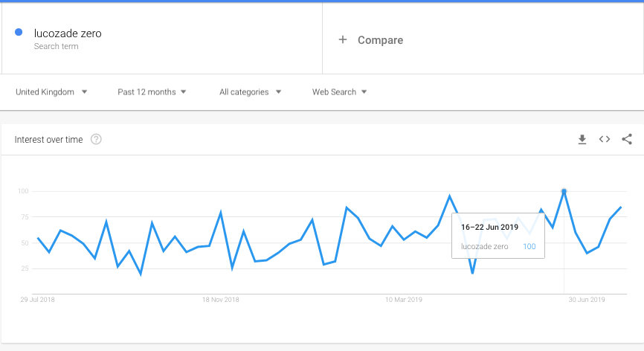Click the plus icon beside Compare
644x351 pixels.
(x=343, y=39)
